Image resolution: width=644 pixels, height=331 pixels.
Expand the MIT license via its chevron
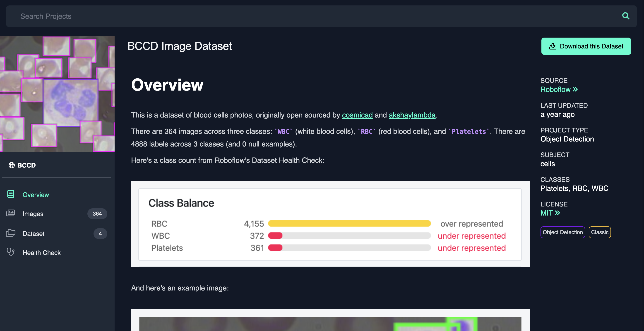(x=558, y=213)
